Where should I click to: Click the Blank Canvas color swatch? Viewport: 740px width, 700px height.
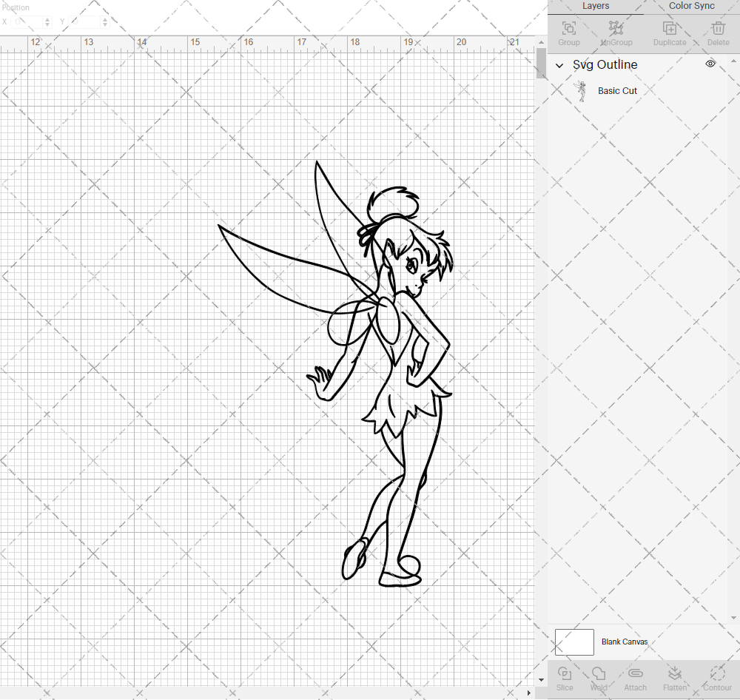pos(574,642)
